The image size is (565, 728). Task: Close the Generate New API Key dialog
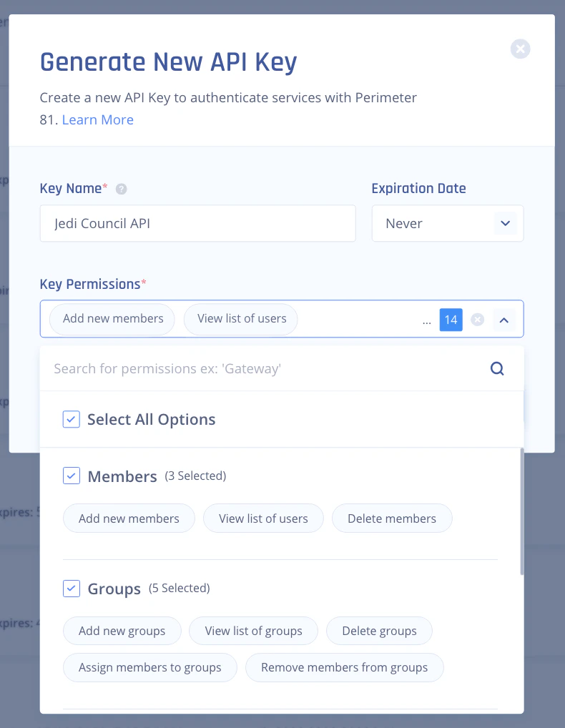(x=520, y=49)
